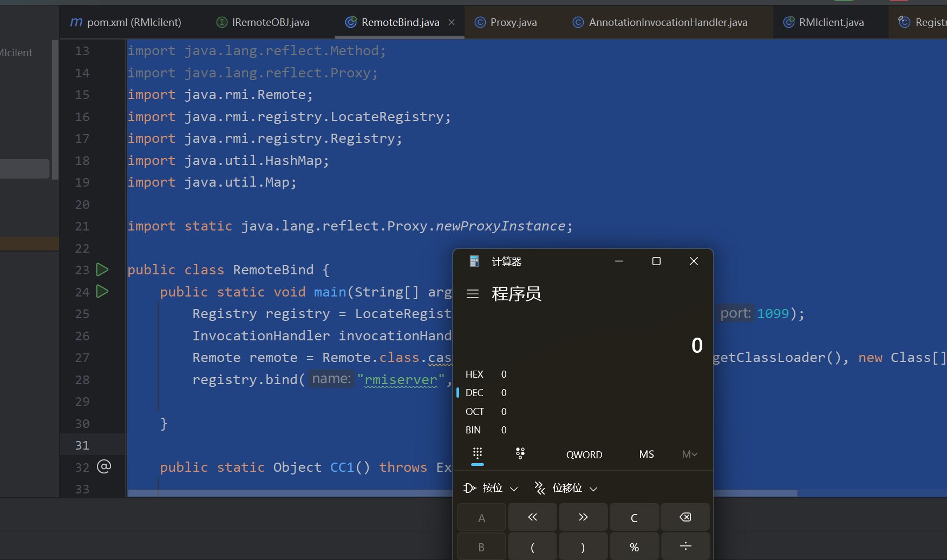
Task: Expand the 按位 bitwise dropdown
Action: [491, 488]
